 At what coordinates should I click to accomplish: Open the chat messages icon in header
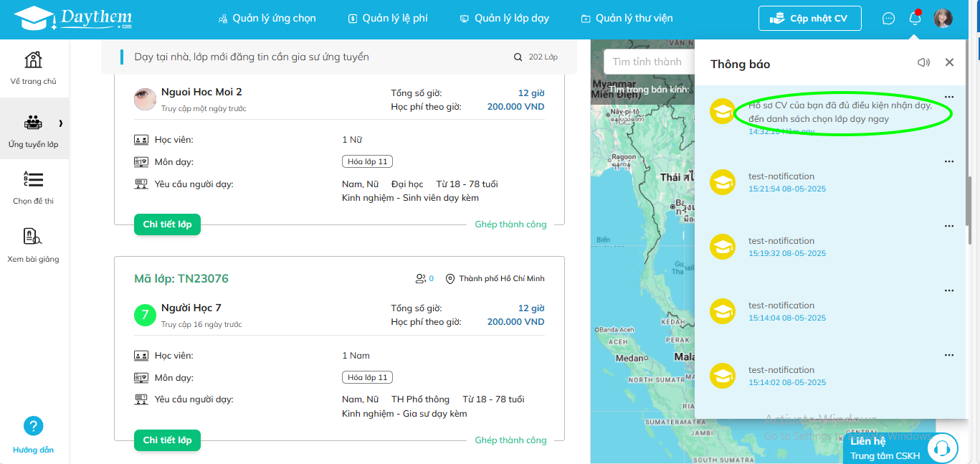coord(888,19)
